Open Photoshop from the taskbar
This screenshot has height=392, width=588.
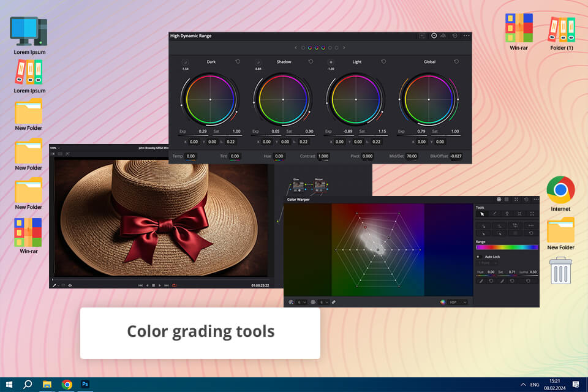85,385
